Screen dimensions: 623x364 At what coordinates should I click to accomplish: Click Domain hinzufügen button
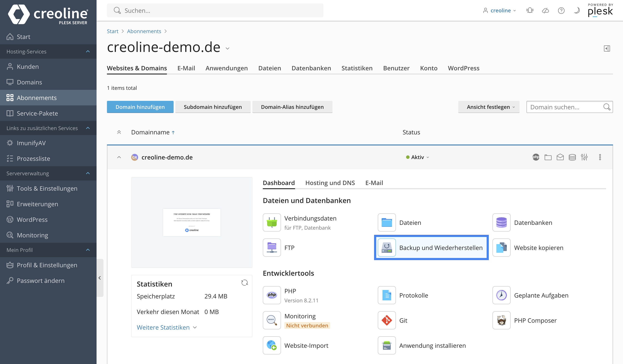coord(140,107)
